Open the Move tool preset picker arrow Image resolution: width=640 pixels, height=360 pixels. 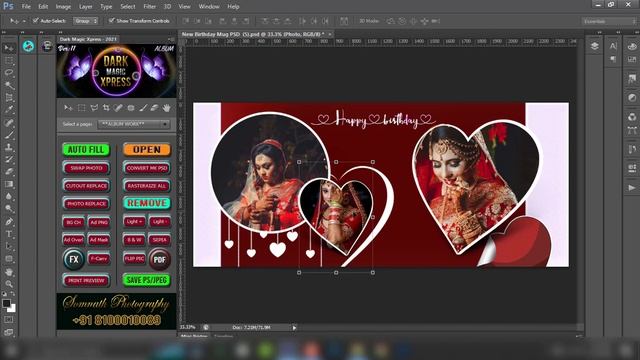[x=24, y=21]
